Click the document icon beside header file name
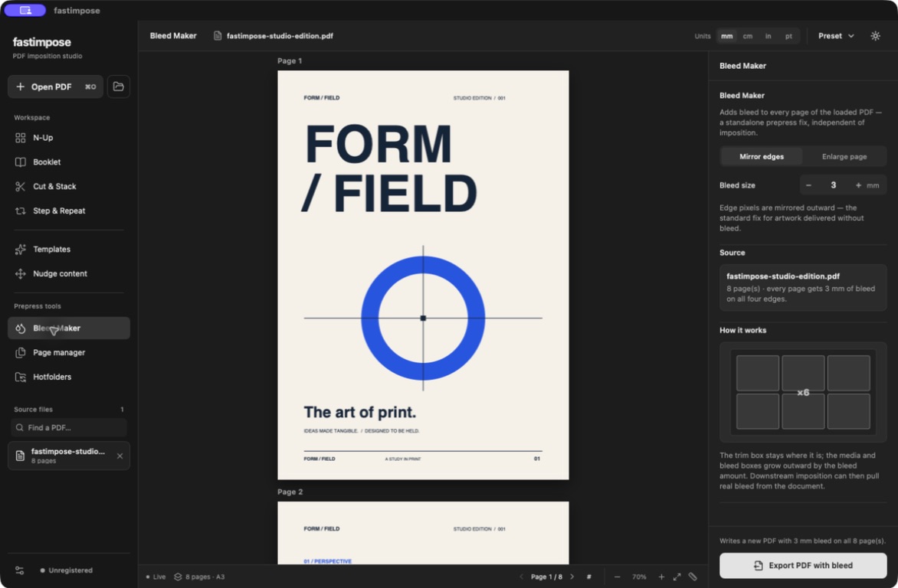The width and height of the screenshot is (898, 588). 218,35
